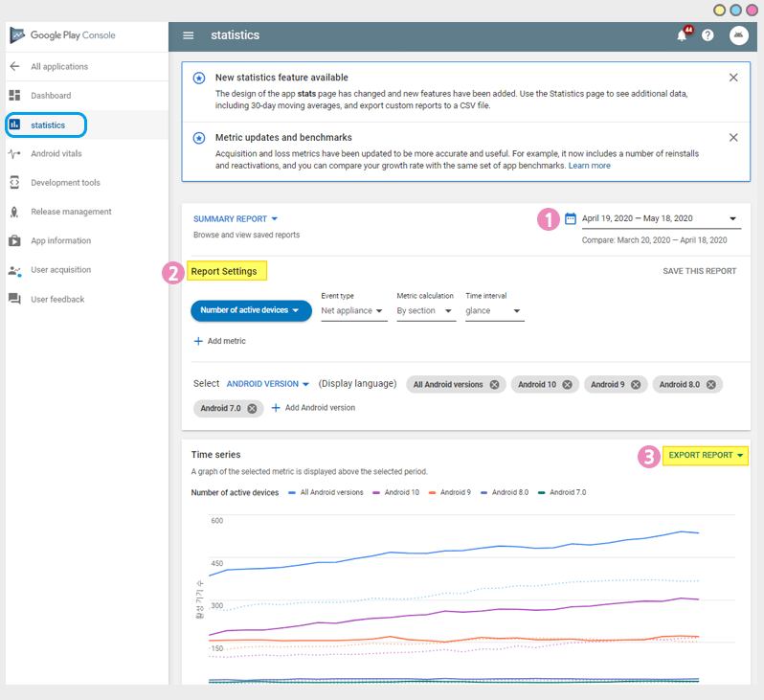This screenshot has width=764, height=700.
Task: Follow the Learn more link
Action: [x=589, y=166]
